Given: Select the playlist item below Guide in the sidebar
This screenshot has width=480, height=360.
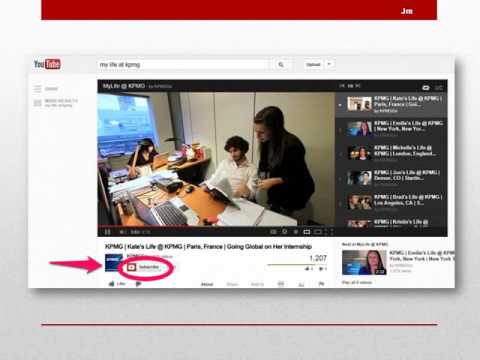Looking at the screenshot, I should tap(56, 103).
